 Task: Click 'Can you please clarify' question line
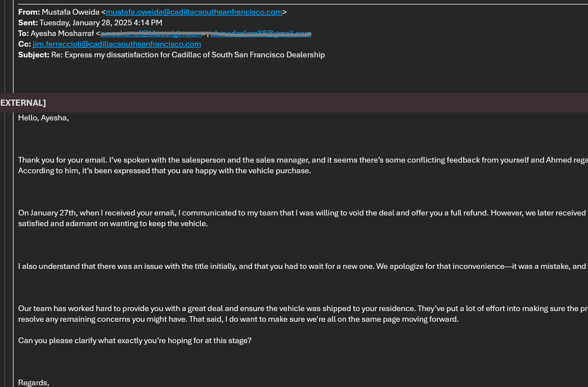134,340
